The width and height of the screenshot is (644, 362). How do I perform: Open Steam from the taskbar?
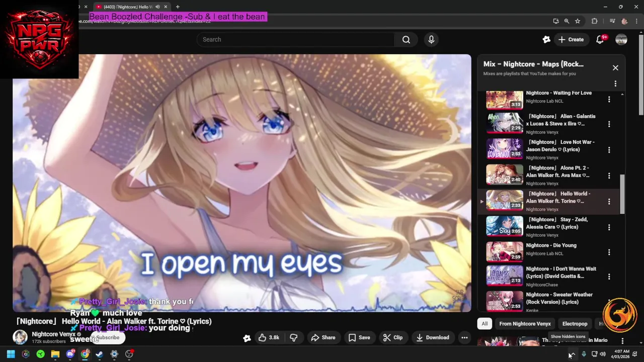click(100, 354)
